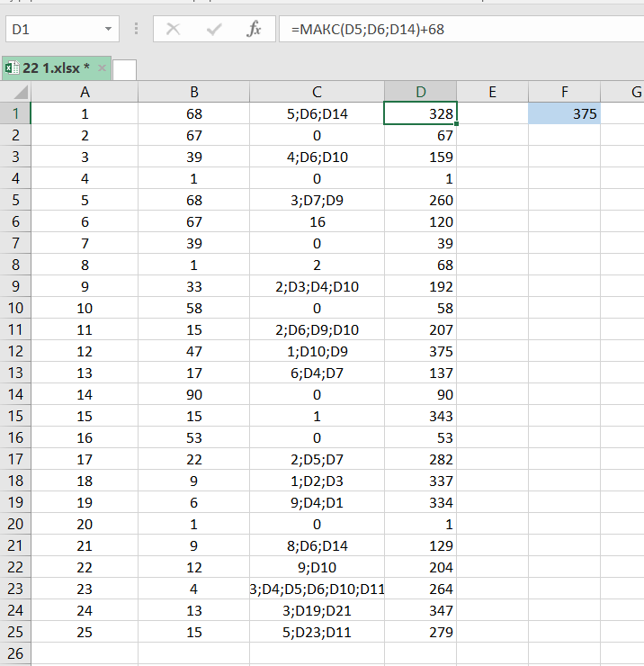Click cell C23 with text 3;D4;D5;D6;D10;D11

pos(317,589)
